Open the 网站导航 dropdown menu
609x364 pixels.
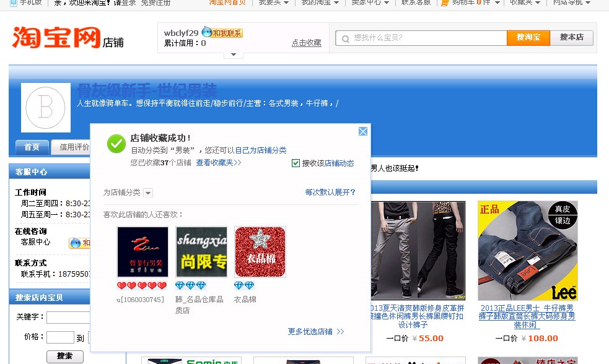point(572,2)
